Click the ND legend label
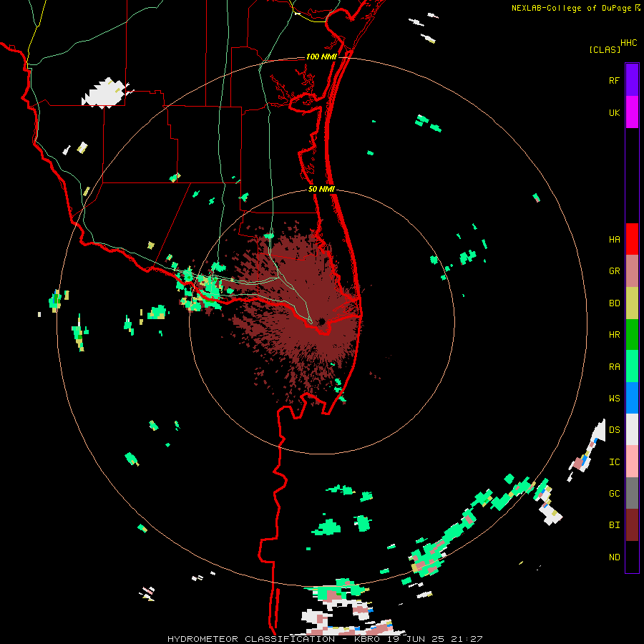The height and width of the screenshot is (644, 644). [614, 557]
